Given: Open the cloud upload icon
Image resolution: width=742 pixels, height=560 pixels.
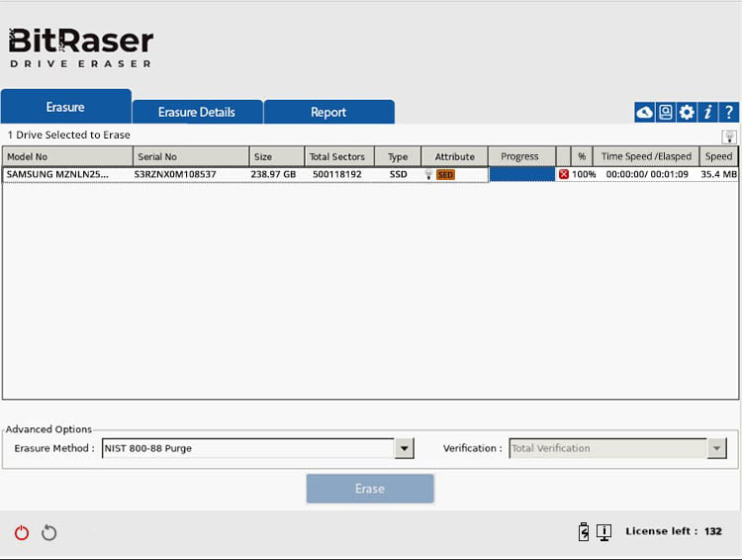Looking at the screenshot, I should click(x=644, y=113).
